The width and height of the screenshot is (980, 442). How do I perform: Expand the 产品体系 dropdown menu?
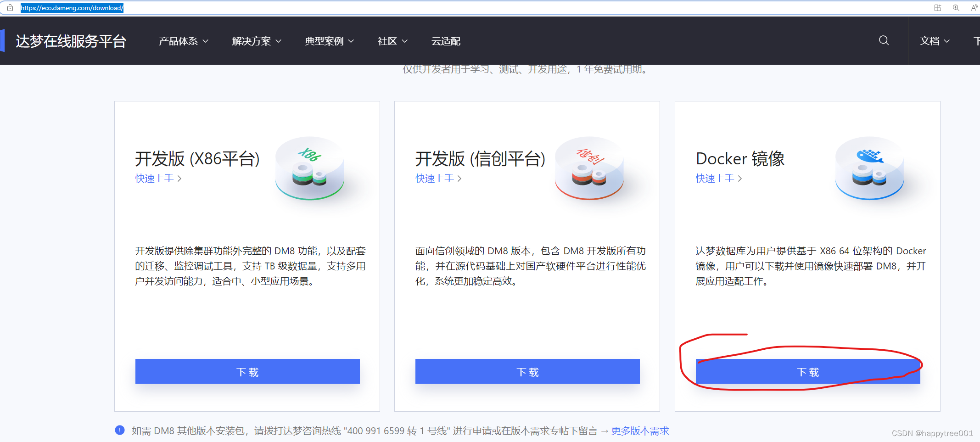tap(184, 41)
